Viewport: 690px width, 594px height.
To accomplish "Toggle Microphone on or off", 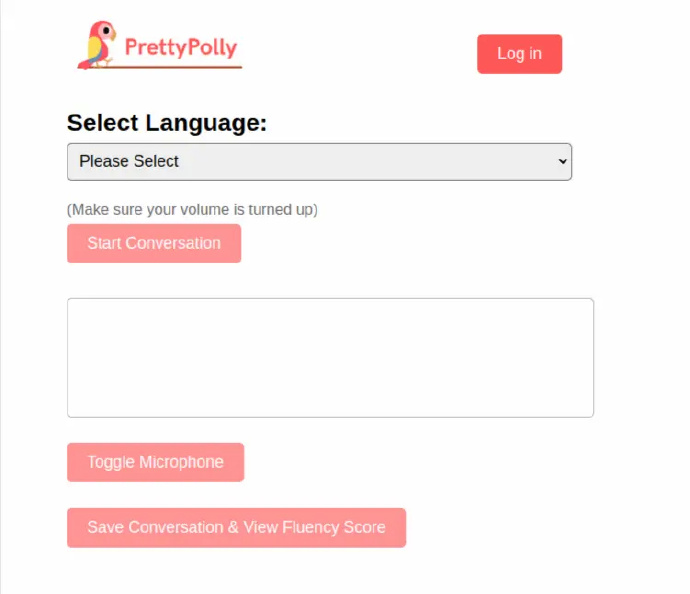I will coord(156,462).
